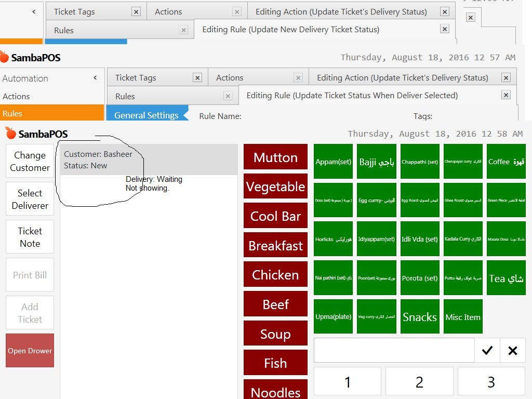Add Porota (set) to the ticket
Viewport: 532px width, 399px height.
pos(420,278)
